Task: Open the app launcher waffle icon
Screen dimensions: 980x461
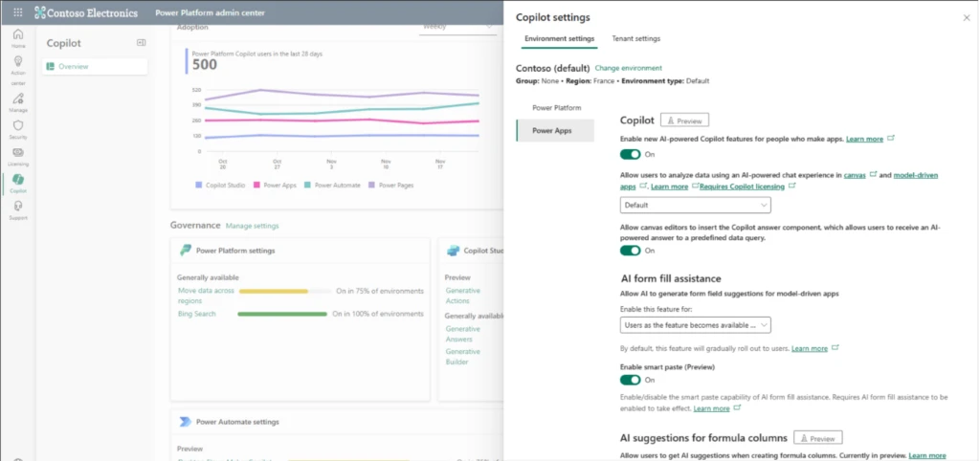Action: click(x=17, y=11)
